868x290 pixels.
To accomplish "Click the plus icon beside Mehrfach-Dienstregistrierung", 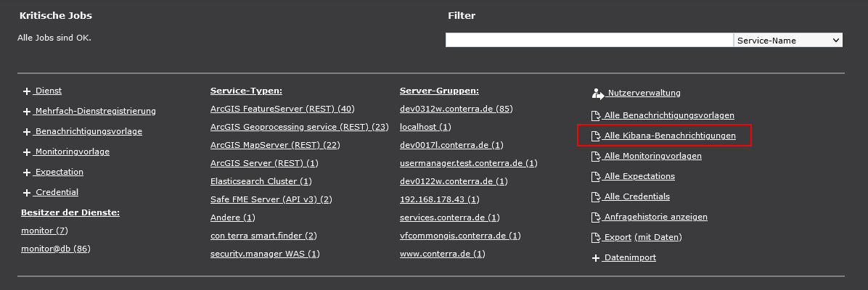I will (x=27, y=112).
